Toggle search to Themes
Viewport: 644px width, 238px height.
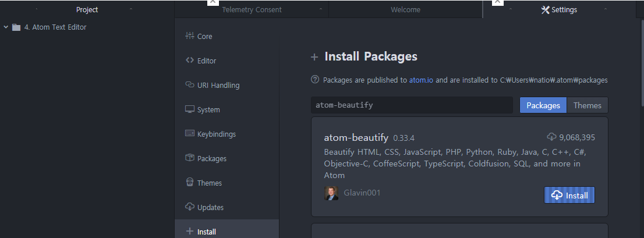(x=588, y=105)
